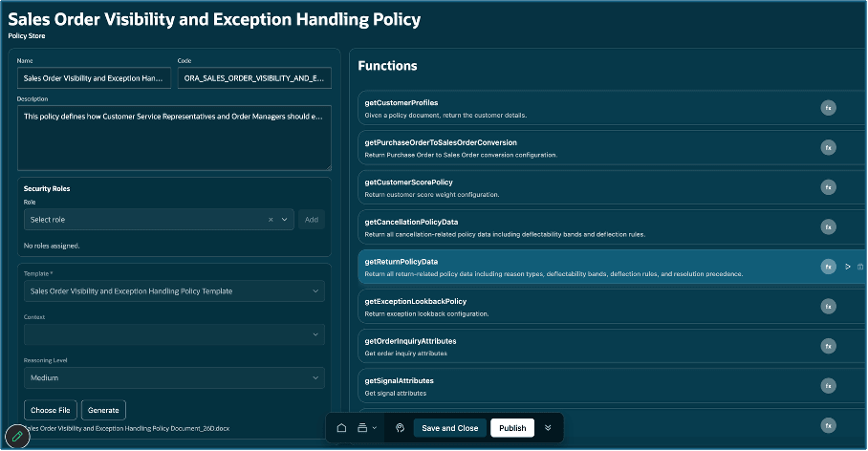
Task: Click the fx icon for getCustomerProfiles
Action: pos(828,108)
